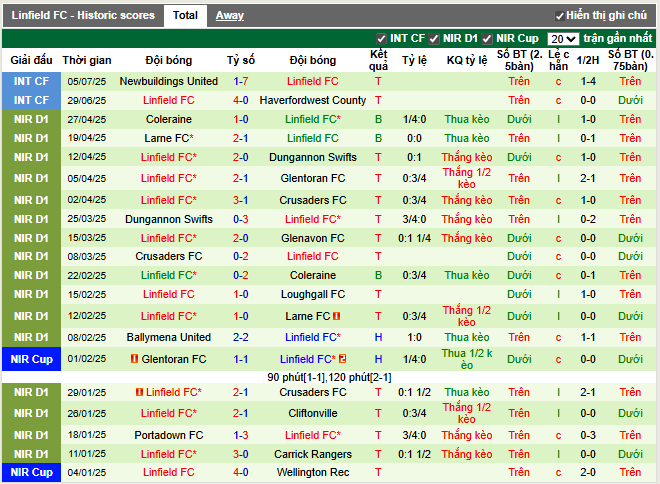Click the Giải đấu column header
The width and height of the screenshot is (660, 484).
click(x=32, y=60)
